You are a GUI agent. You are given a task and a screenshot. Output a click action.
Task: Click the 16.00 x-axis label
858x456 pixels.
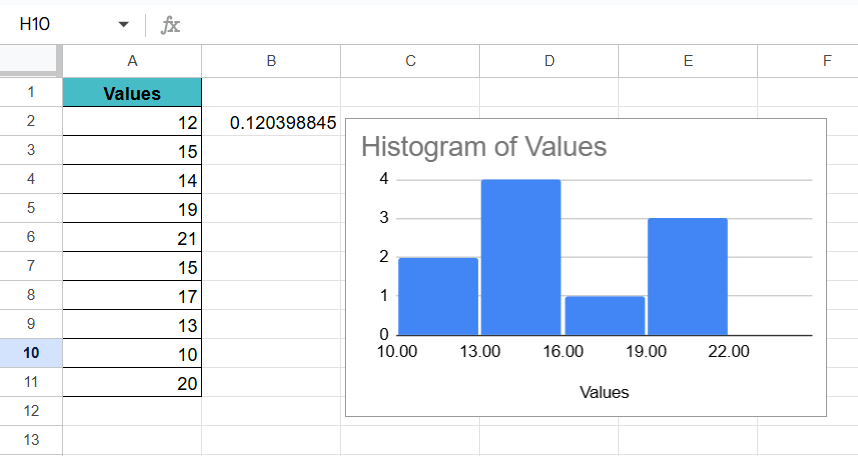point(563,351)
